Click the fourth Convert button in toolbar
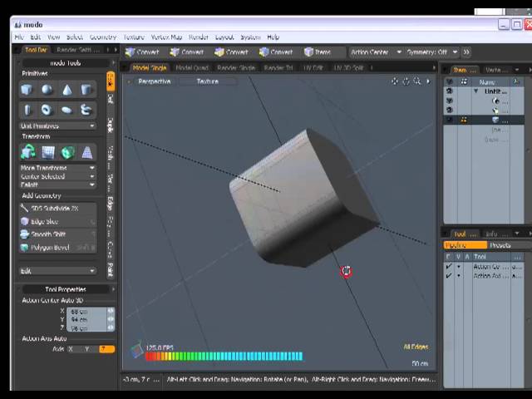This screenshot has height=399, width=532. [276, 52]
